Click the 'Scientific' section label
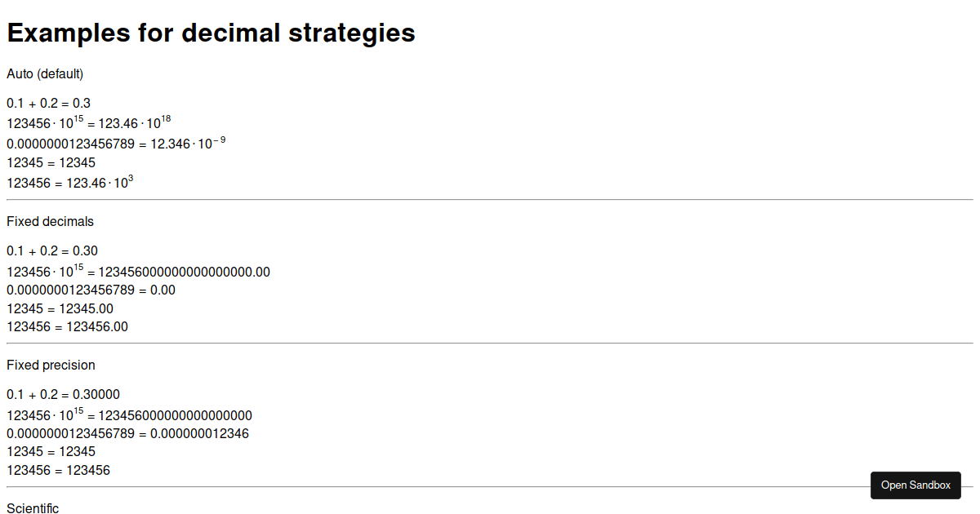This screenshot has height=514, width=980. tap(33, 508)
